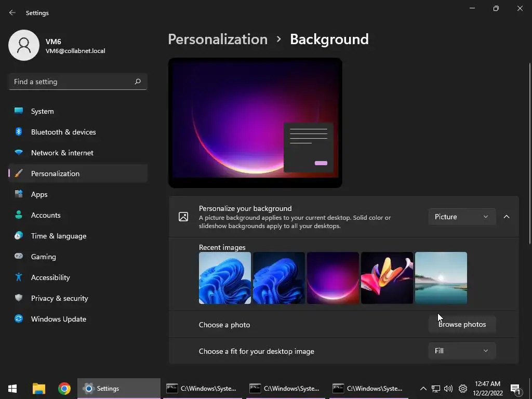Click the Find a setting field
This screenshot has width=532, height=399.
78,82
